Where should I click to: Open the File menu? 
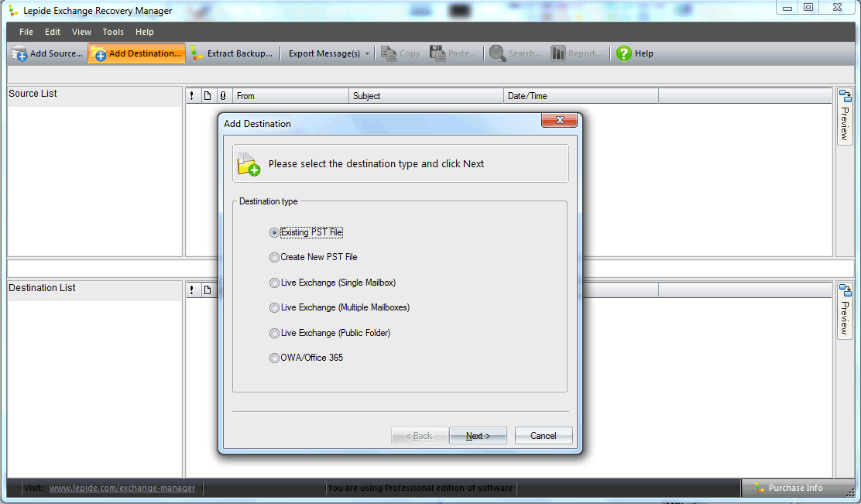26,32
